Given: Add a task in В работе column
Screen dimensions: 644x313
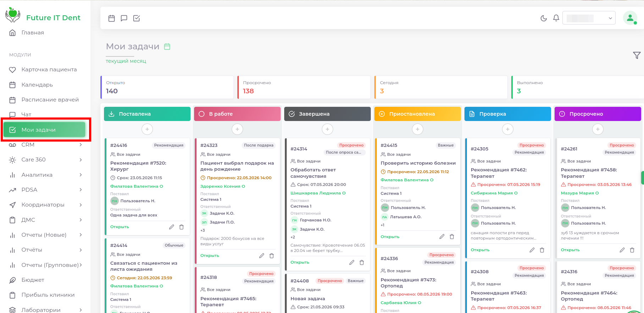Looking at the screenshot, I should pyautogui.click(x=237, y=129).
